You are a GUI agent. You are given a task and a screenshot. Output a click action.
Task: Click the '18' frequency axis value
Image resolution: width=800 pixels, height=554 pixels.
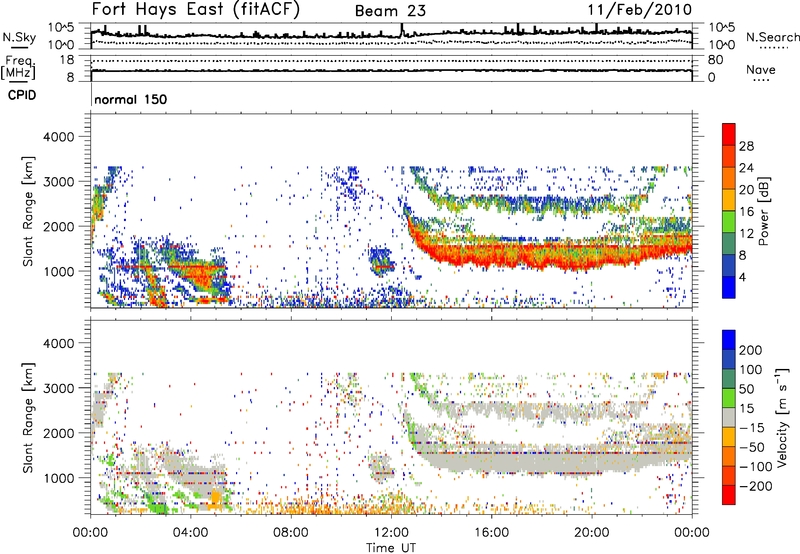coord(67,60)
